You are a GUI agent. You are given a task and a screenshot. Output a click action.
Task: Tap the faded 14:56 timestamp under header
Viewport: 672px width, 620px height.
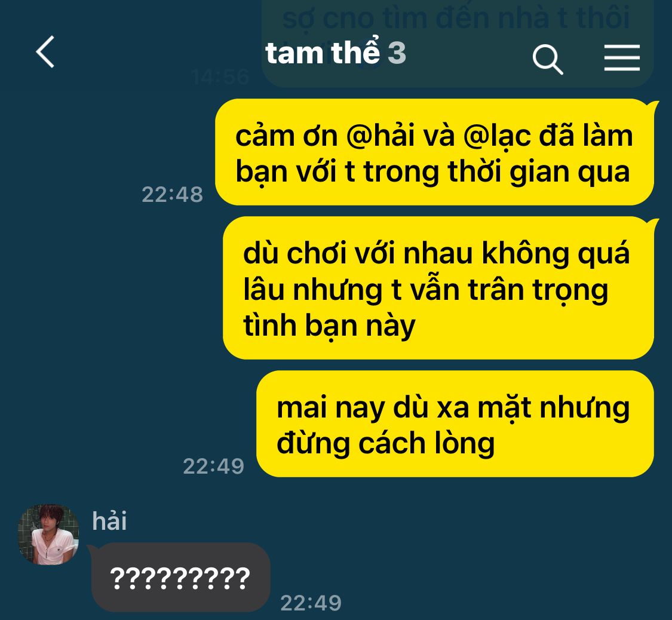coord(220,78)
